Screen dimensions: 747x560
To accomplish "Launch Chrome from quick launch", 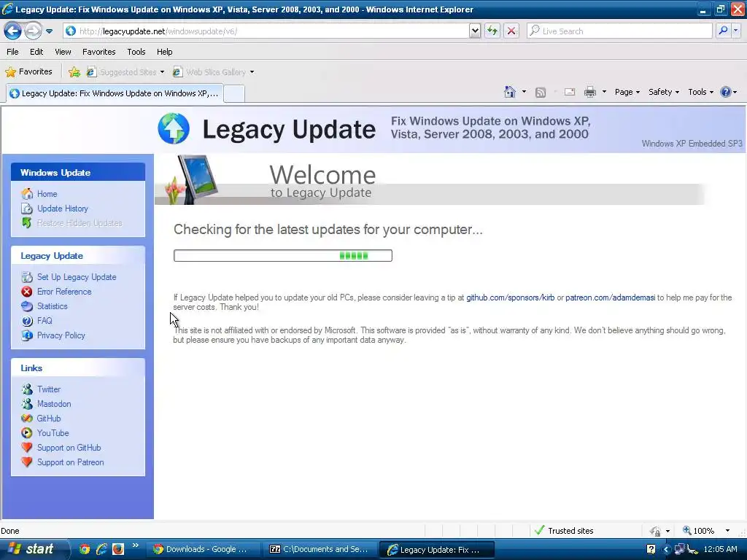I will pos(85,549).
